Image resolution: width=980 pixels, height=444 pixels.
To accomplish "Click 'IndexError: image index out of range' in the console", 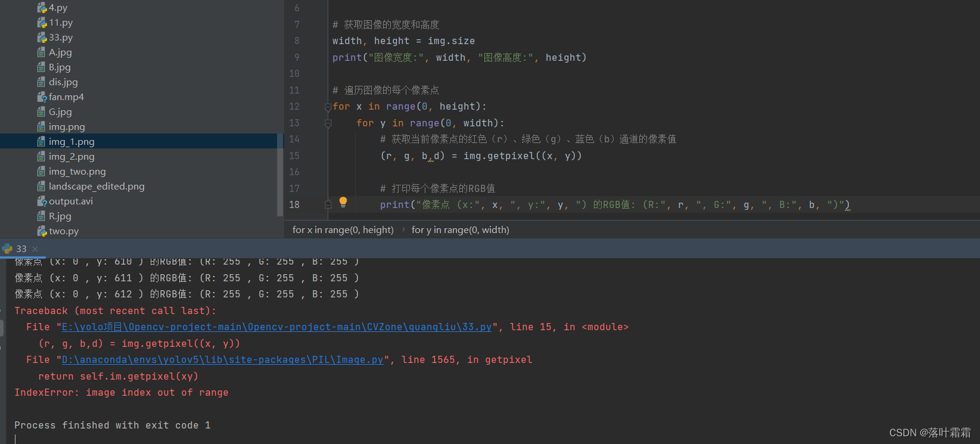I will pyautogui.click(x=122, y=393).
